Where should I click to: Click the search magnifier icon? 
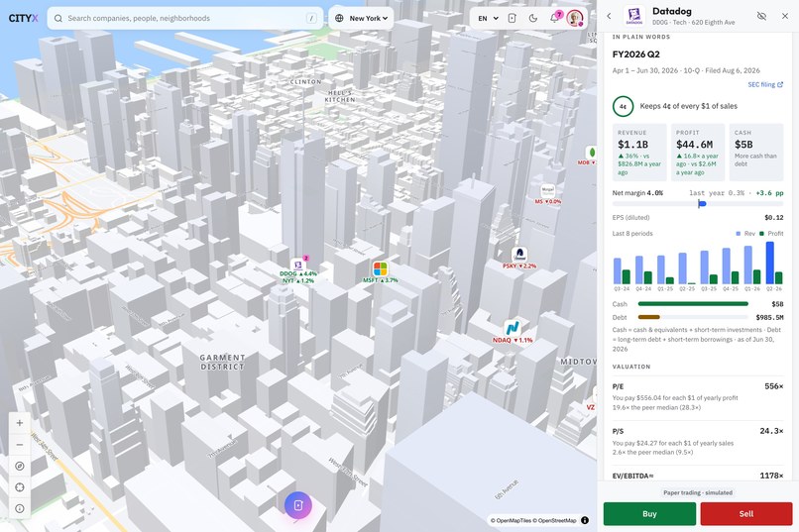coord(58,18)
